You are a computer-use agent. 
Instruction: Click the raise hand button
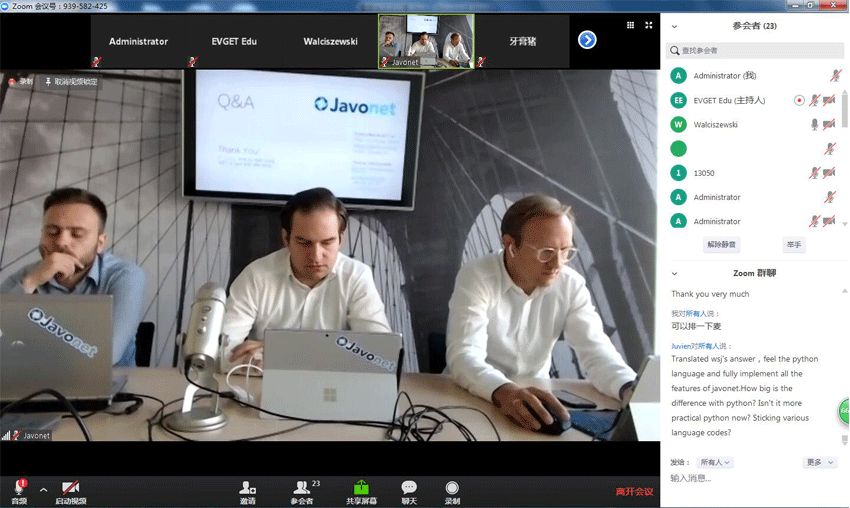tap(794, 245)
